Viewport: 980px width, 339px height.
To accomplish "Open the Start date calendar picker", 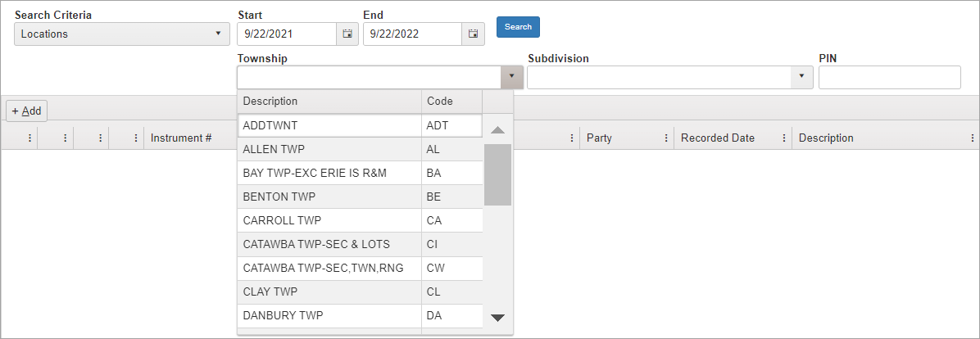I will tap(347, 34).
